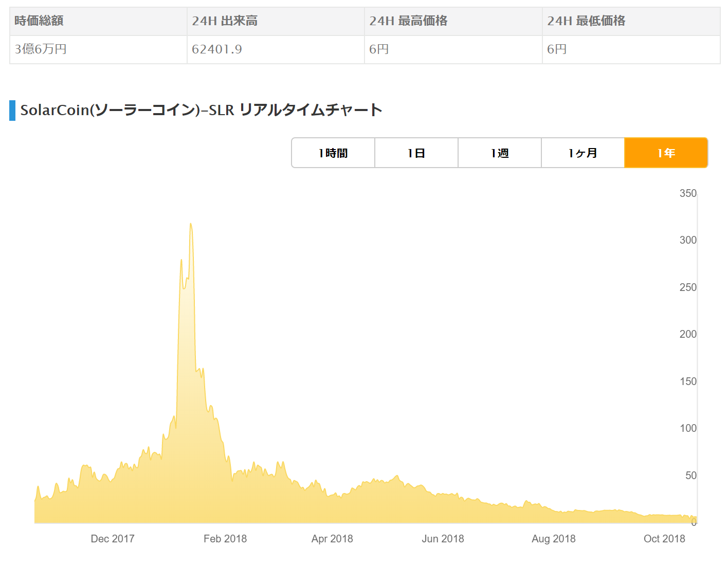Click the 24H 最低価格 header cell

coord(586,21)
